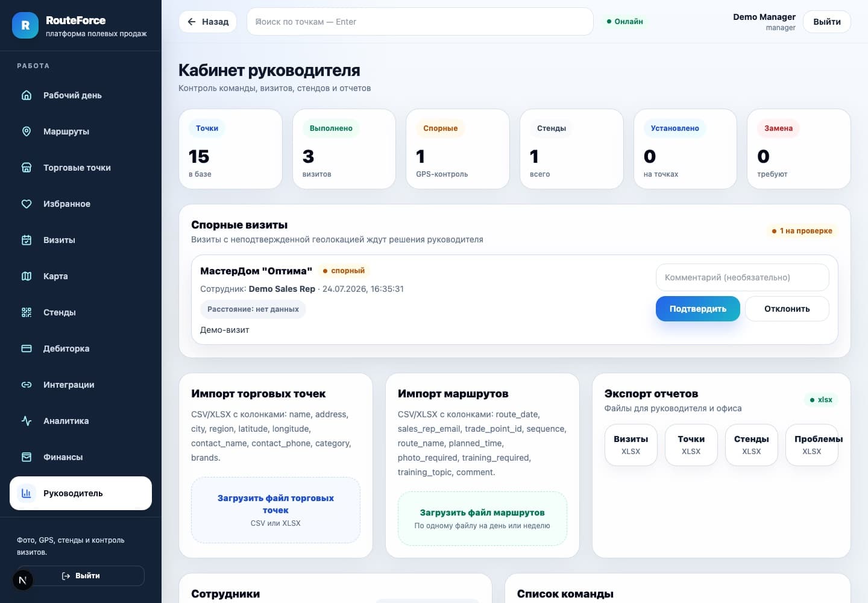Click the Выполнено 3 визитов card
Viewport: 868px width, 603px height.
pos(344,149)
